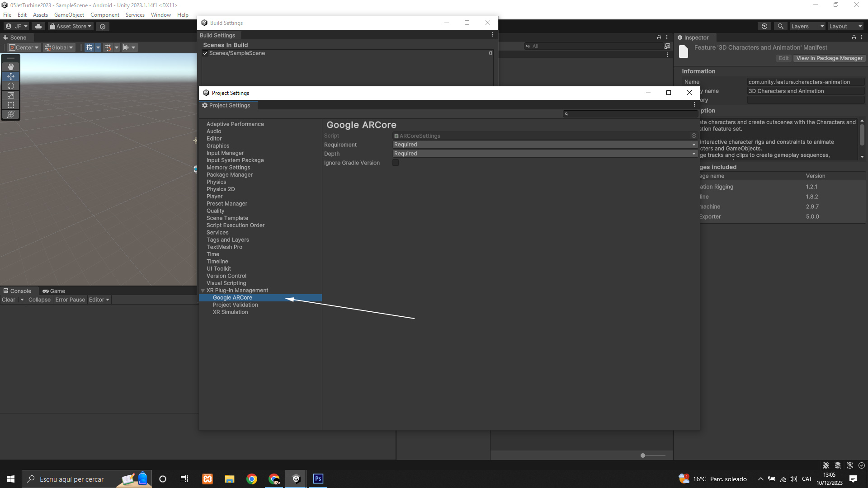Open the GameObject menu
868x488 pixels.
tap(69, 15)
